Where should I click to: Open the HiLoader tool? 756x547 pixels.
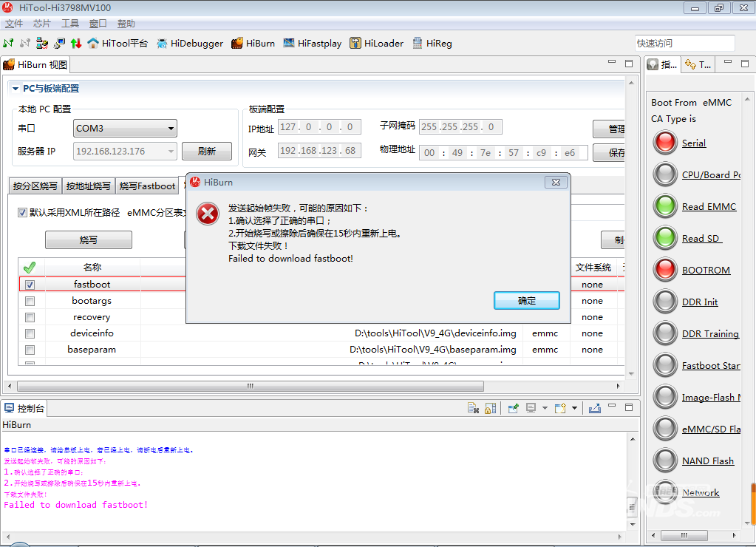pyautogui.click(x=377, y=43)
